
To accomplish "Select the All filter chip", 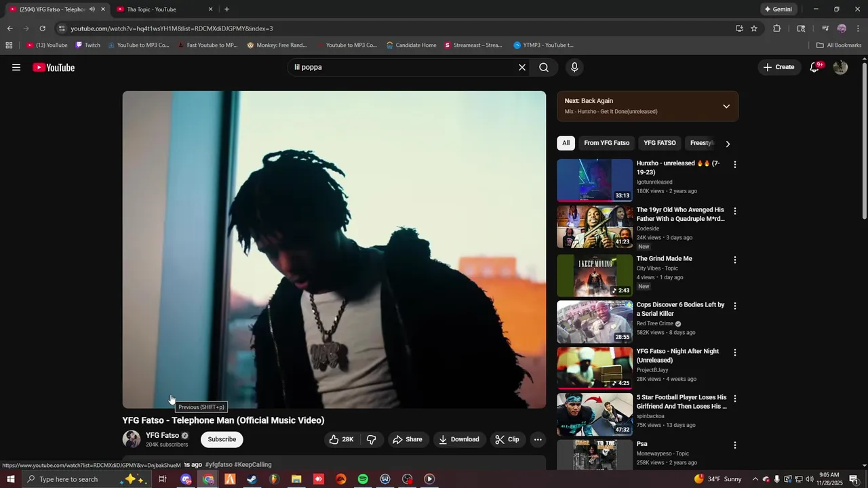I will [x=566, y=143].
